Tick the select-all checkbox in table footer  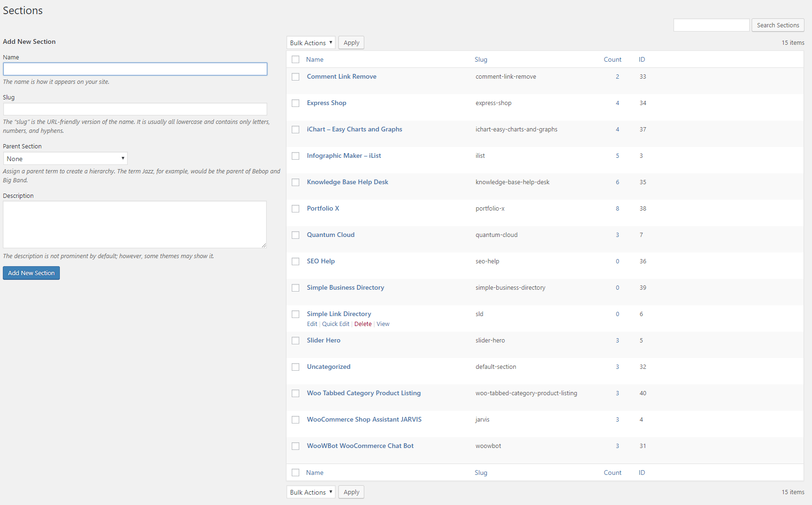pos(295,472)
